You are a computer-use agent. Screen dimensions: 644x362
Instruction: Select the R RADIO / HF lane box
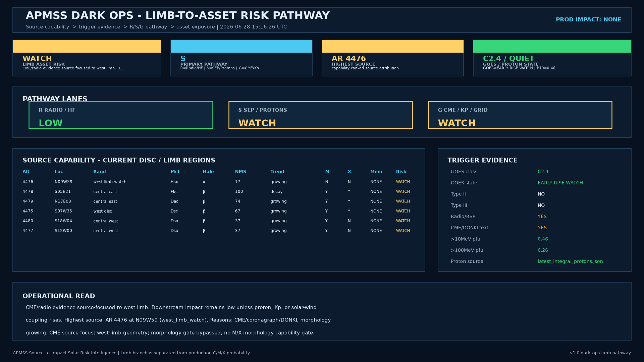[121, 115]
